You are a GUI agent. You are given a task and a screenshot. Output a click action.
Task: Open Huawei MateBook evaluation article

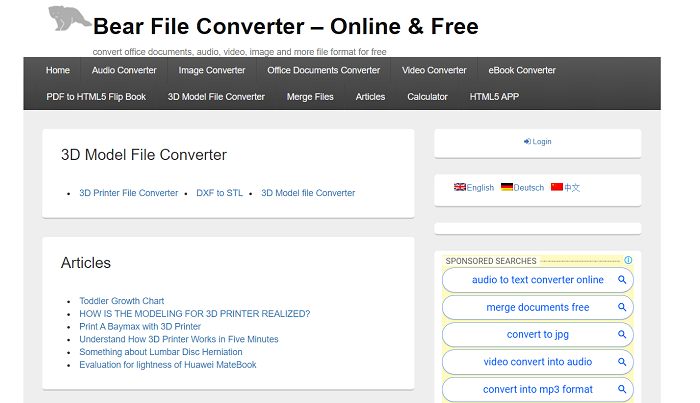(x=168, y=365)
